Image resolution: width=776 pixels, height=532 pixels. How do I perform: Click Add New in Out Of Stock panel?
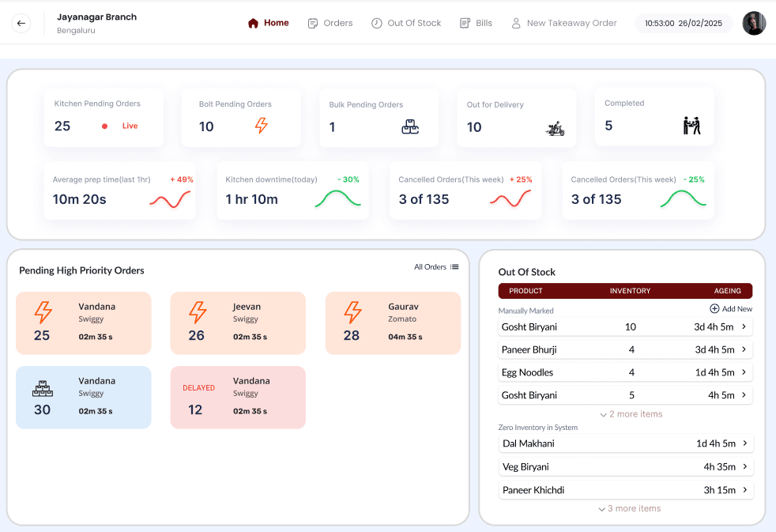tap(731, 308)
